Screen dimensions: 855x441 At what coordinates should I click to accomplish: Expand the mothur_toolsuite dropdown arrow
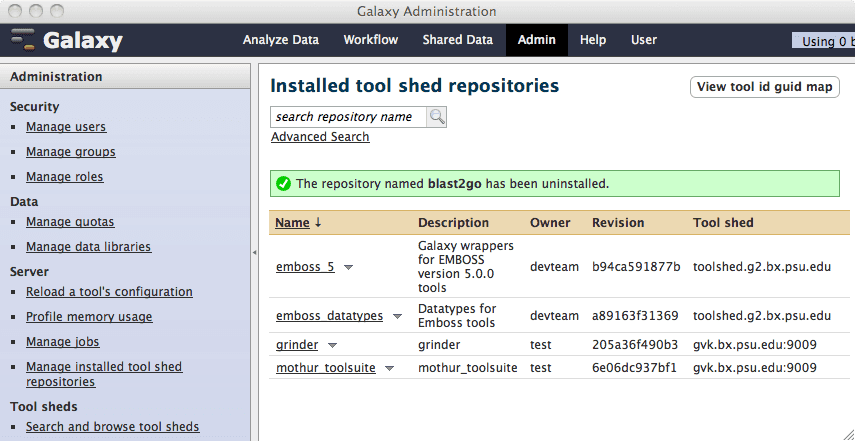point(389,368)
